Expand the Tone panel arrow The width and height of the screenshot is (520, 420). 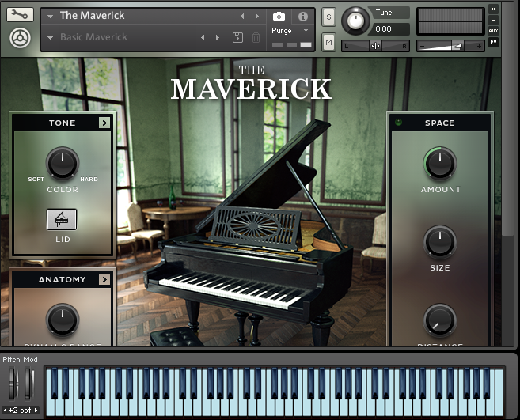click(104, 123)
